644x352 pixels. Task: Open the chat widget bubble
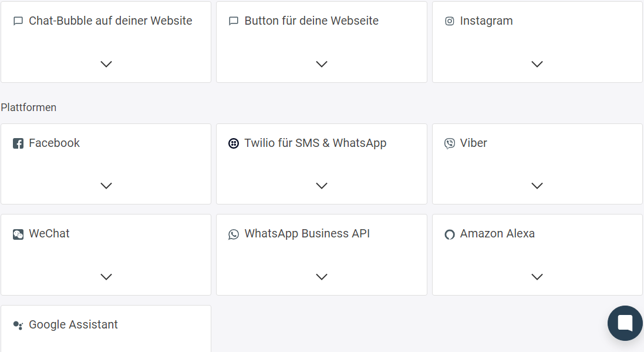coord(625,323)
